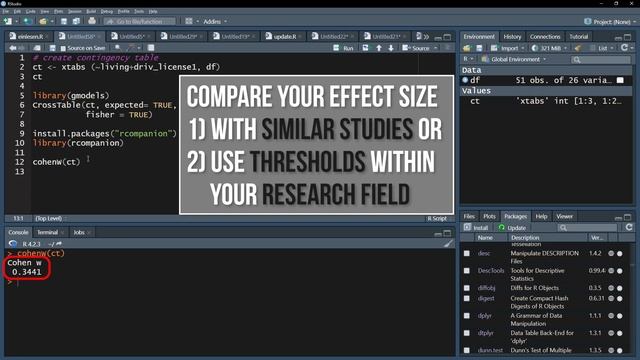This screenshot has height=360, width=640.
Task: Check the desc package checkbox
Action: [467, 253]
